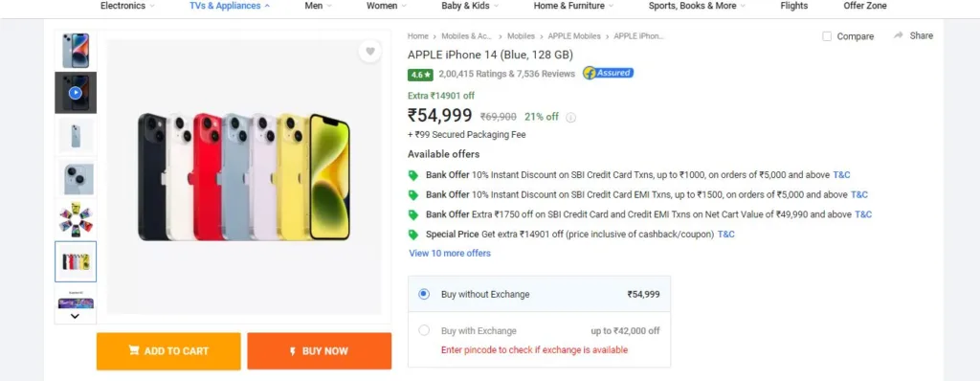Select the multicolor iPhones circle thumbnail
The image size is (980, 381).
pyautogui.click(x=75, y=219)
